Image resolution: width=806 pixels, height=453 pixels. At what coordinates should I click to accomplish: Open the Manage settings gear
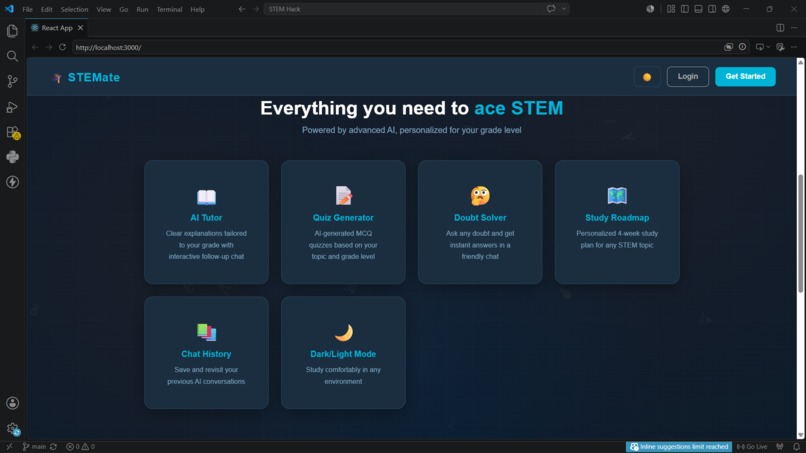pos(12,428)
